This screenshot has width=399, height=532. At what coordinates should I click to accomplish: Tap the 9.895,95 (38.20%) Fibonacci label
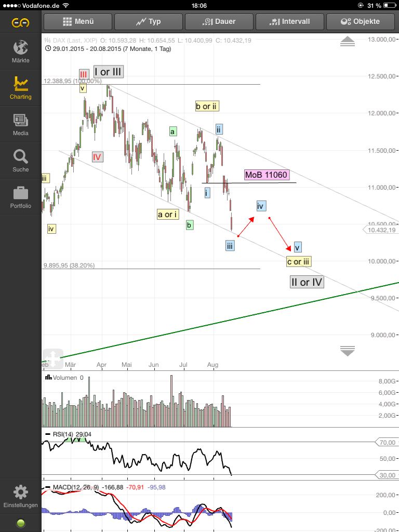pyautogui.click(x=69, y=265)
